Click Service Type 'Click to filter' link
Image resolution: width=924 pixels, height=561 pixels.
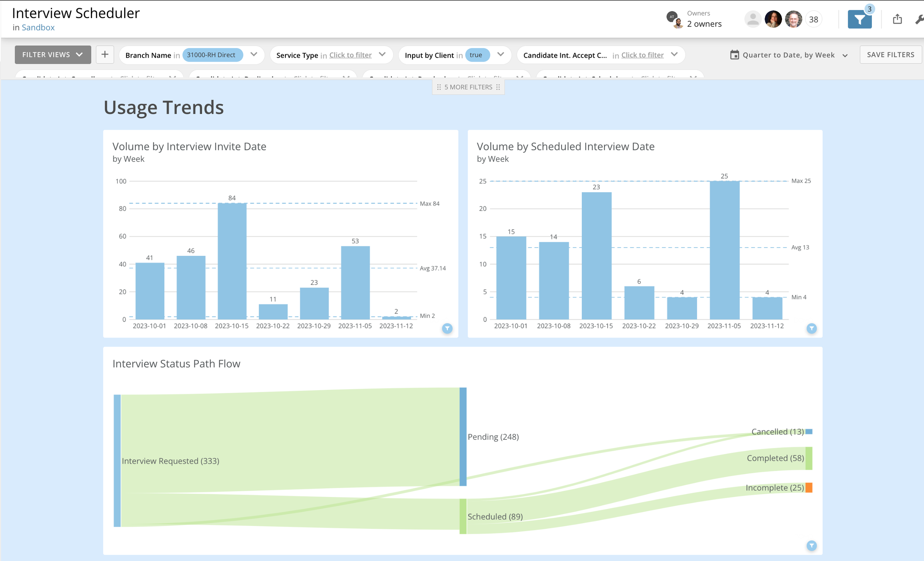pos(350,55)
